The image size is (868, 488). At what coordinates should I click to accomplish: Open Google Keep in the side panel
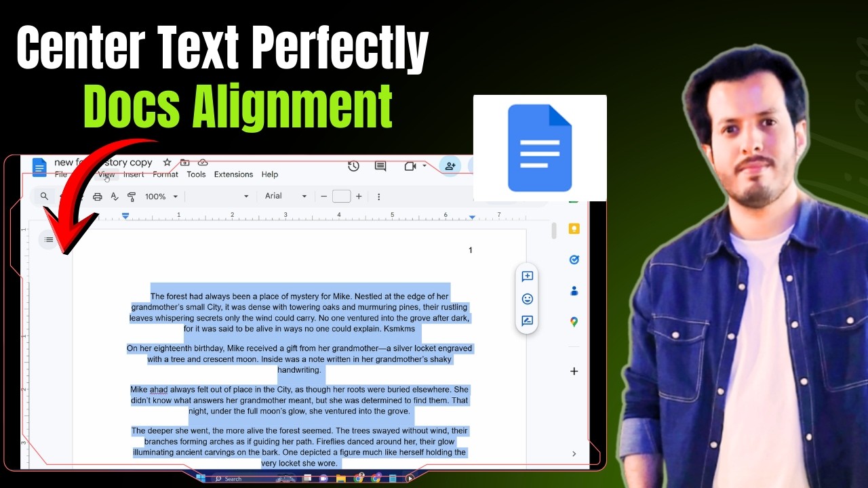point(574,229)
